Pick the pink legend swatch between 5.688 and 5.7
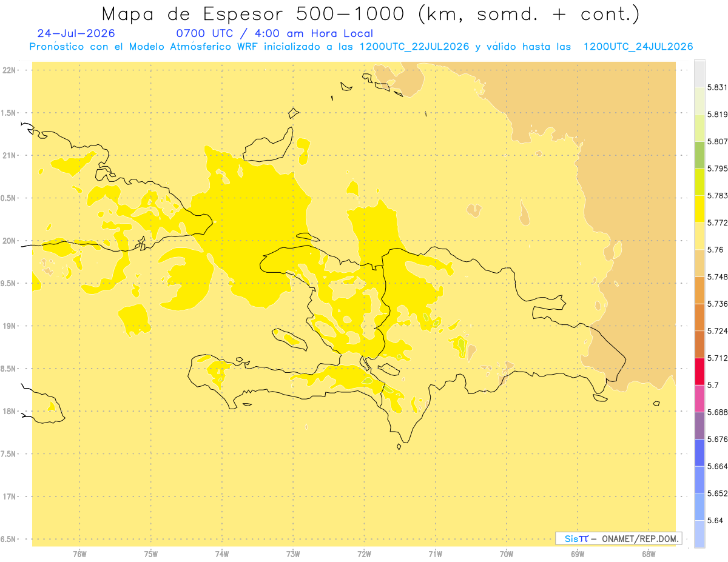 (699, 398)
